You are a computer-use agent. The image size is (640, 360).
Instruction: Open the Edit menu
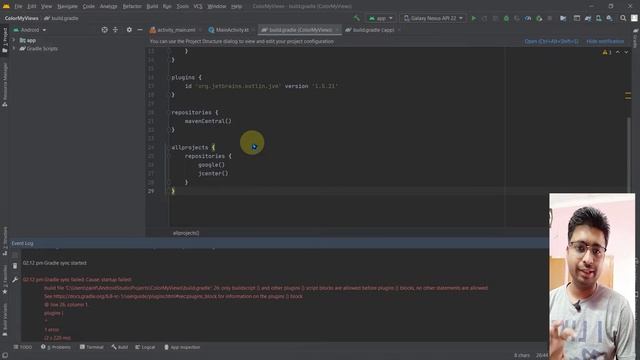pos(32,6)
